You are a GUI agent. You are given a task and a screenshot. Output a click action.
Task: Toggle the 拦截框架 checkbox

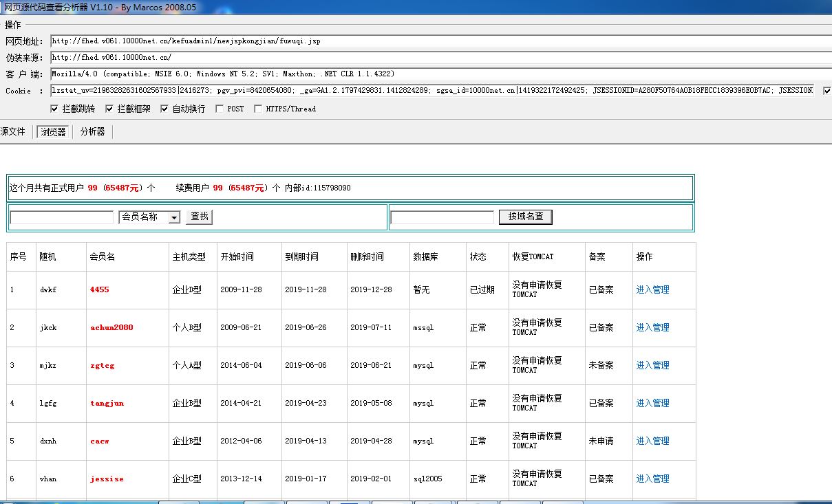point(109,109)
